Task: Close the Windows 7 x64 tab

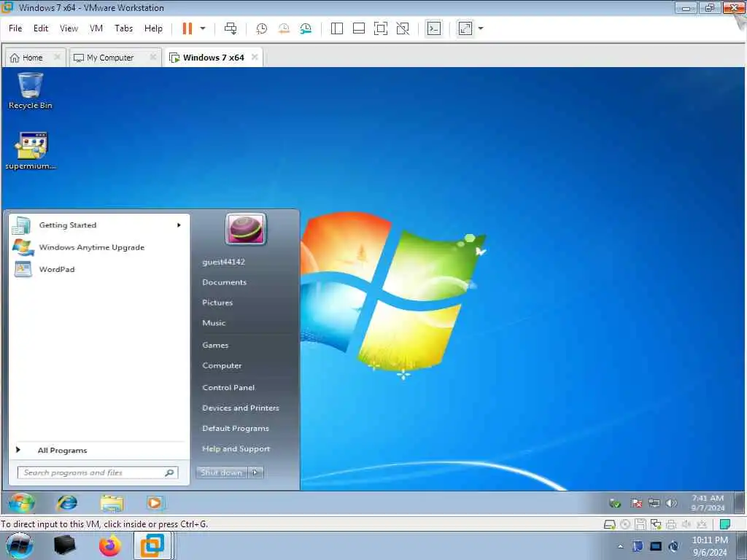Action: (x=255, y=57)
